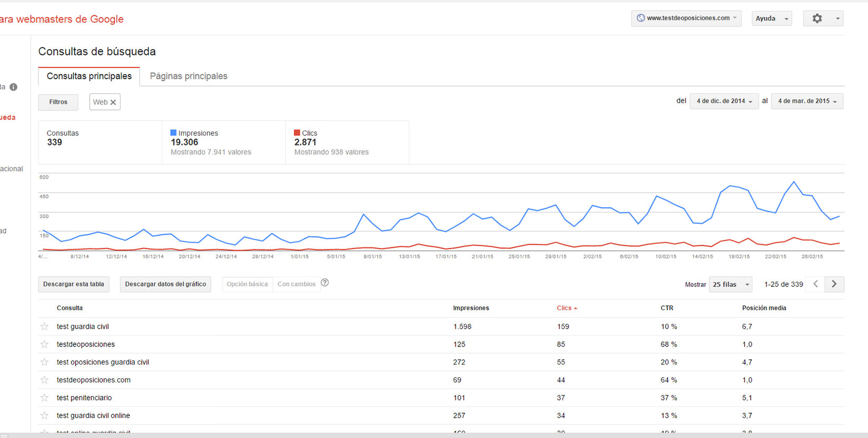Screen dimensions: 868x438
Task: Star the 'test guardia civil online' query
Action: pos(45,416)
